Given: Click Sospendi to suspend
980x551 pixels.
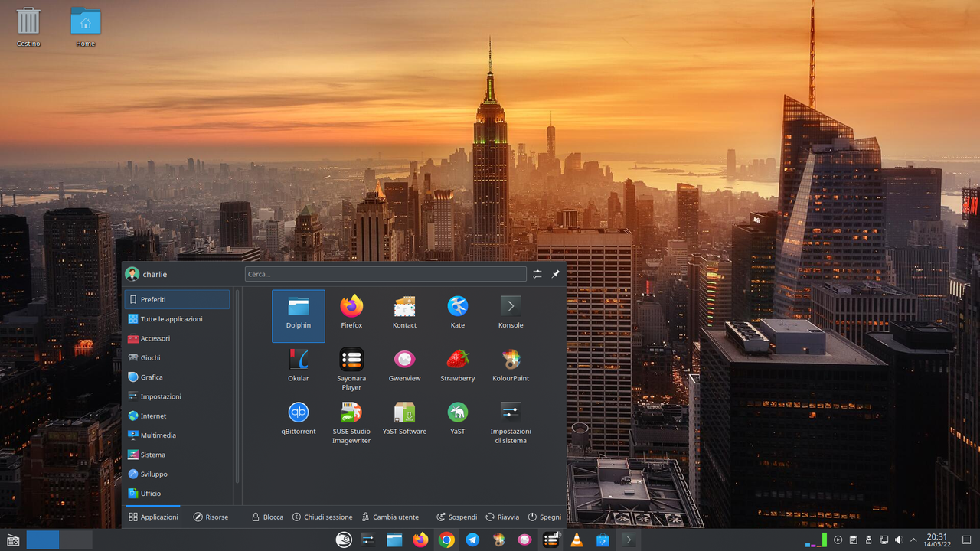Looking at the screenshot, I should point(457,517).
